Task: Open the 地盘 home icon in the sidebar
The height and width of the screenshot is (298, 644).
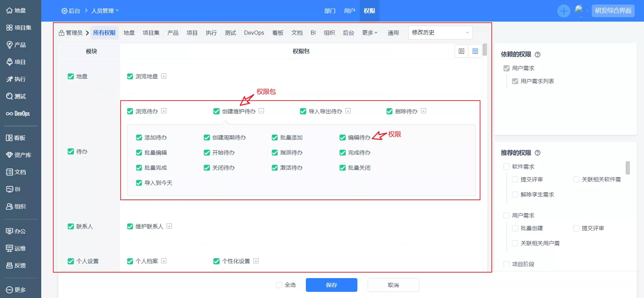Action: 9,10
